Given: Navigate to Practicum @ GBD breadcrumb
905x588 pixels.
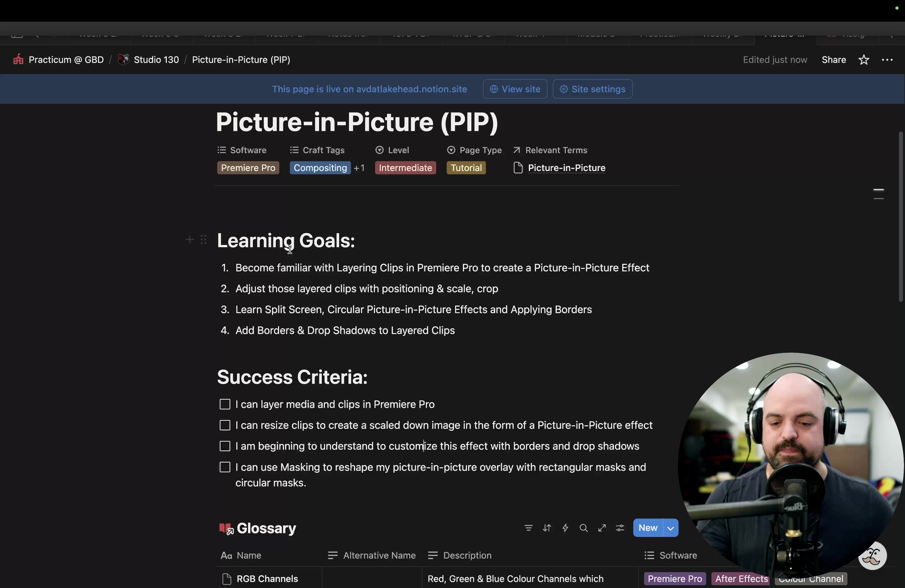Looking at the screenshot, I should click(66, 60).
